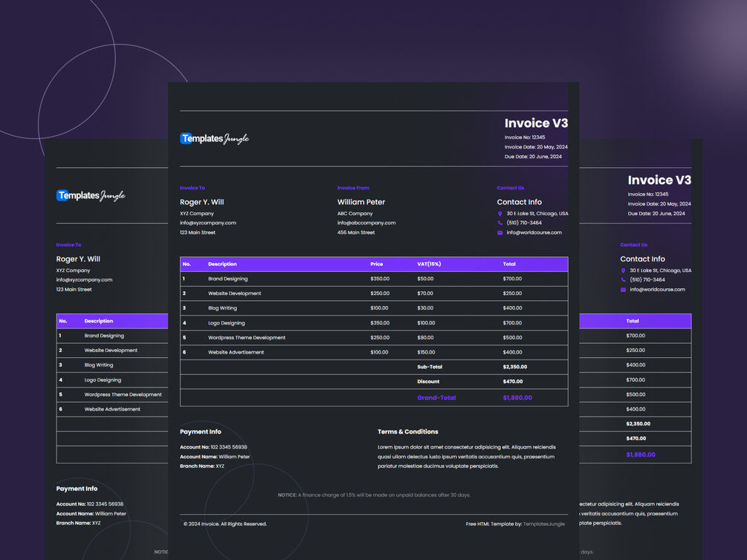The image size is (747, 560).
Task: Click the 'Grand-Total' label
Action: [x=436, y=398]
